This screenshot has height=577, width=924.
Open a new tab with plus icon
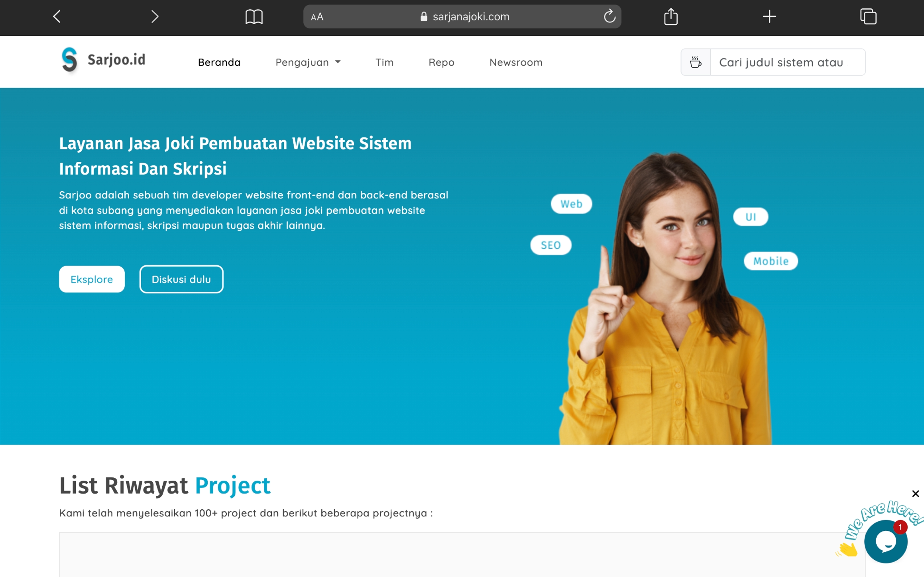point(769,17)
